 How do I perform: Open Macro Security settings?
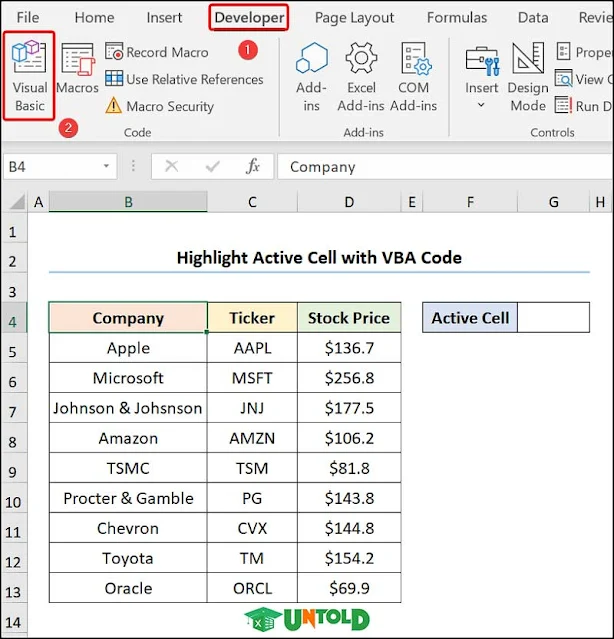[159, 106]
